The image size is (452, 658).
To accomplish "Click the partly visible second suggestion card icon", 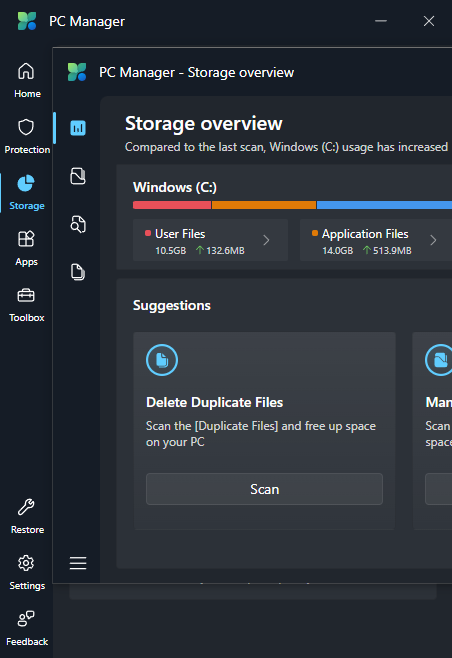I will [x=439, y=360].
